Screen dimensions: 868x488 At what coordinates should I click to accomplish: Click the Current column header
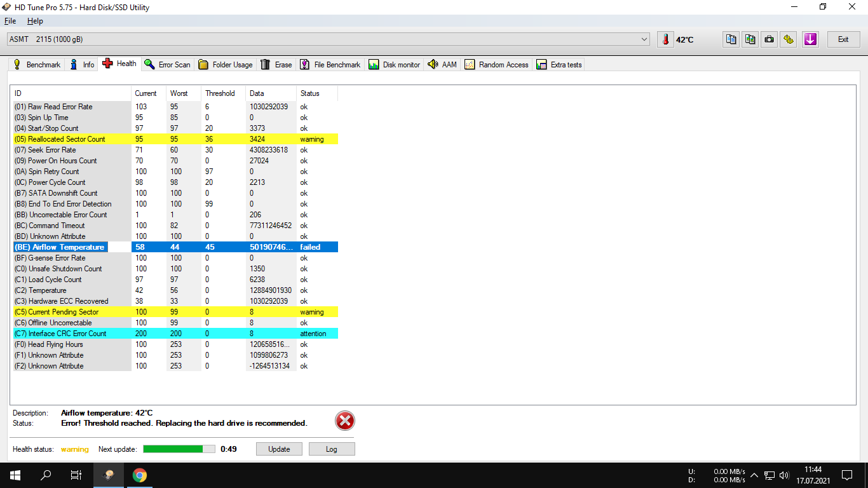tap(149, 93)
